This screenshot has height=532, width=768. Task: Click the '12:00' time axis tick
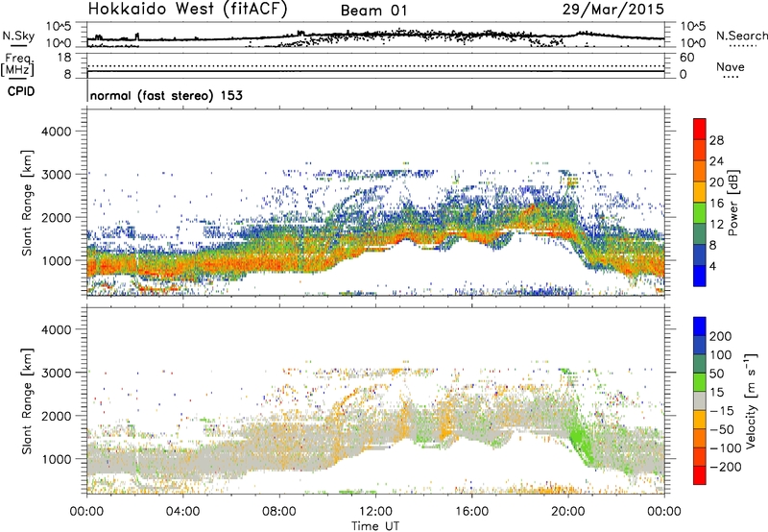point(375,512)
